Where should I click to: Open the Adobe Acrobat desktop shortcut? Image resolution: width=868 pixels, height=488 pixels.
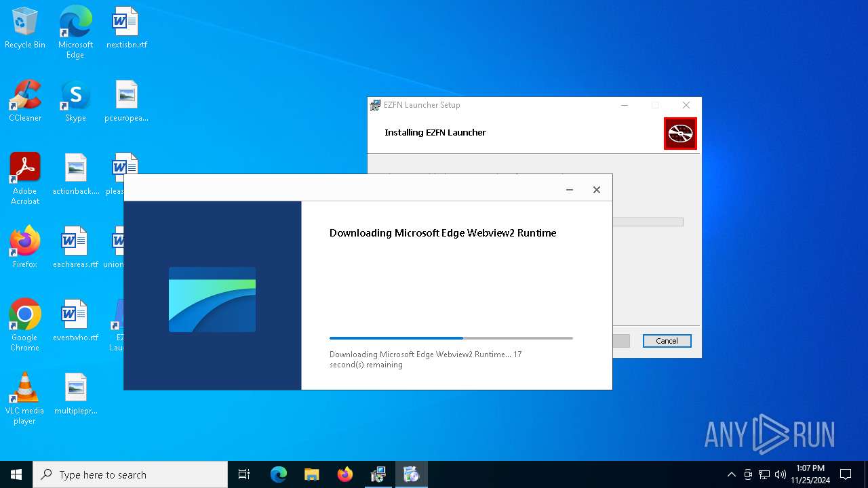25,179
